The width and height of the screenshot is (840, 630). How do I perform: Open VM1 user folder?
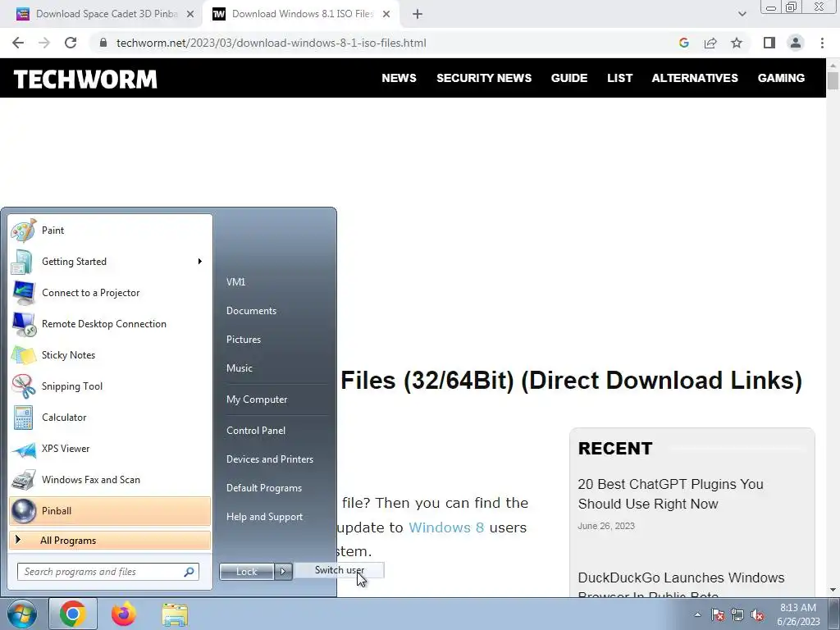235,282
